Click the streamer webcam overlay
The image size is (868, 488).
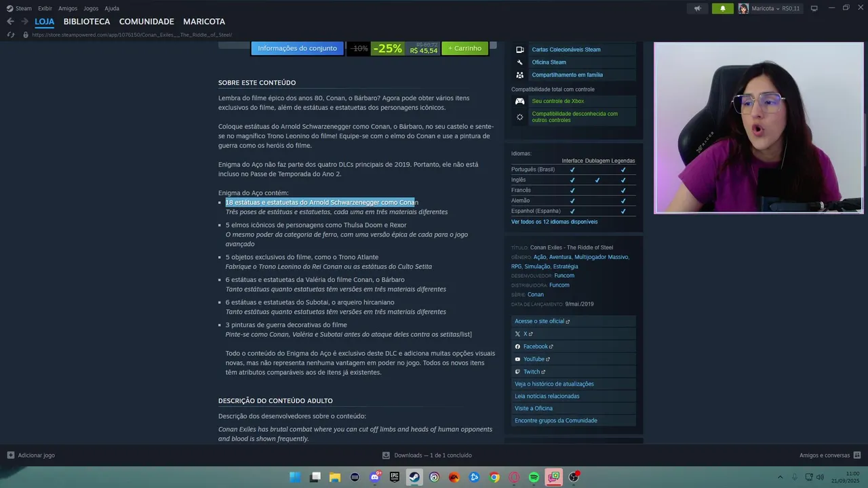pyautogui.click(x=758, y=128)
